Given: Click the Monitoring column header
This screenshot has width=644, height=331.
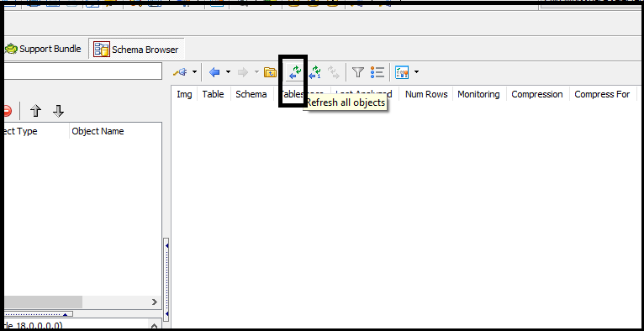Looking at the screenshot, I should [x=479, y=94].
